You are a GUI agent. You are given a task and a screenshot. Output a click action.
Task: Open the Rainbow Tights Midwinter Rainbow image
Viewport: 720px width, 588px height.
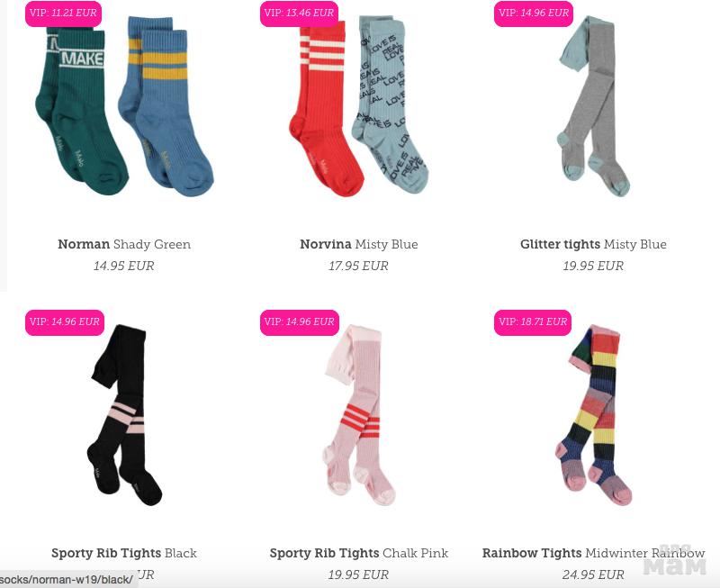(x=594, y=415)
